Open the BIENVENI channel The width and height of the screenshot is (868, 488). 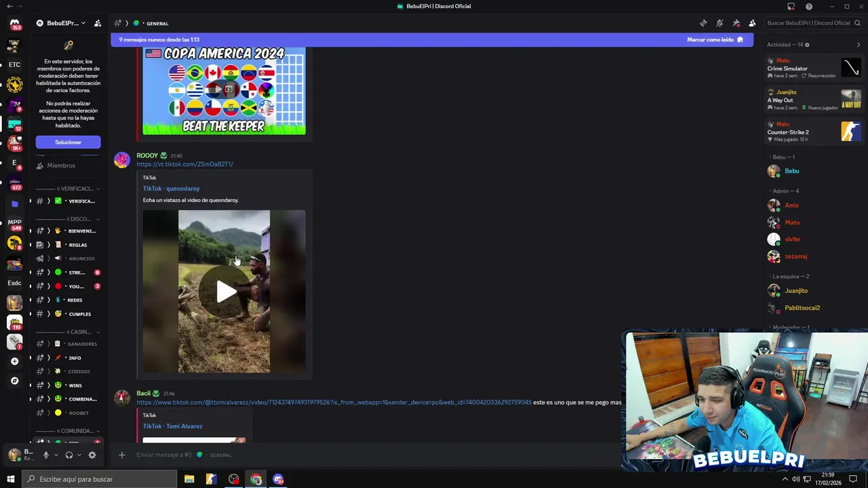[67, 231]
